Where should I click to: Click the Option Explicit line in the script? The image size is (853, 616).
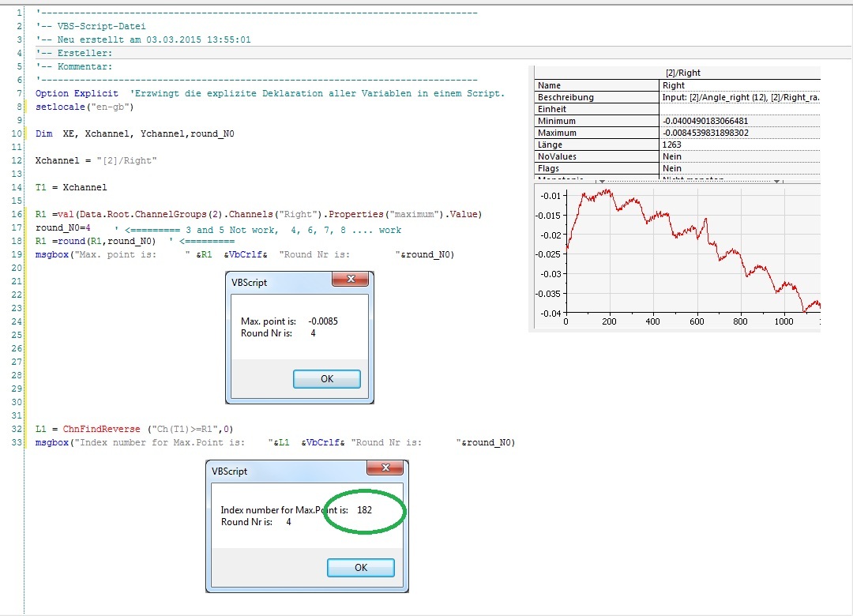[x=270, y=94]
